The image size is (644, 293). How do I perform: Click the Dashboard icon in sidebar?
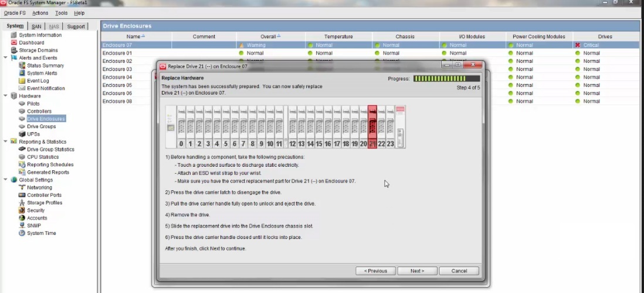(15, 43)
